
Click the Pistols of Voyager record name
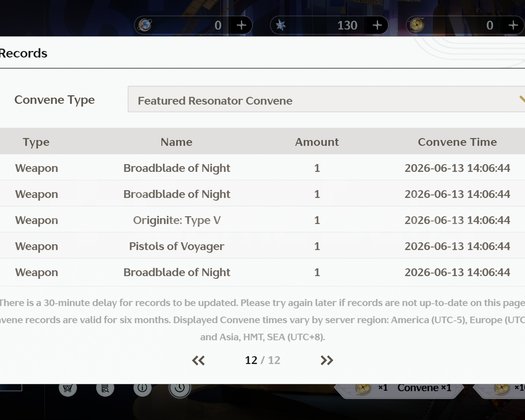click(x=177, y=246)
